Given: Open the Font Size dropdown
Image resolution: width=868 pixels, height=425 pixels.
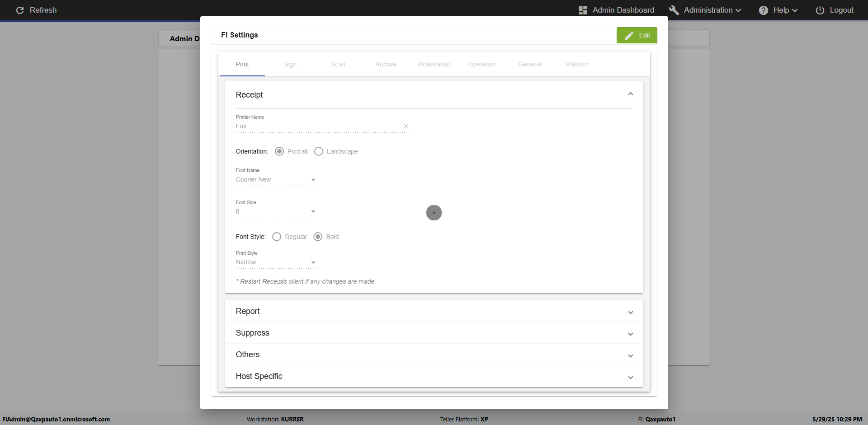Looking at the screenshot, I should click(x=276, y=211).
